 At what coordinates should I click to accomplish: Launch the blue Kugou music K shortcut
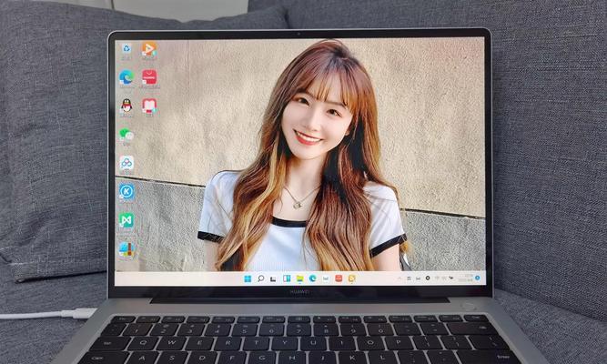coord(126,192)
